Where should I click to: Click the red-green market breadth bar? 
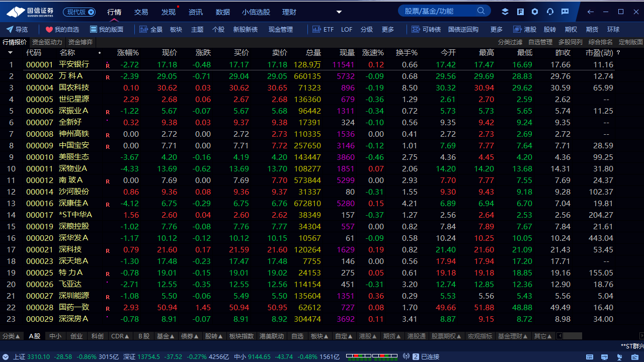pos(372,356)
